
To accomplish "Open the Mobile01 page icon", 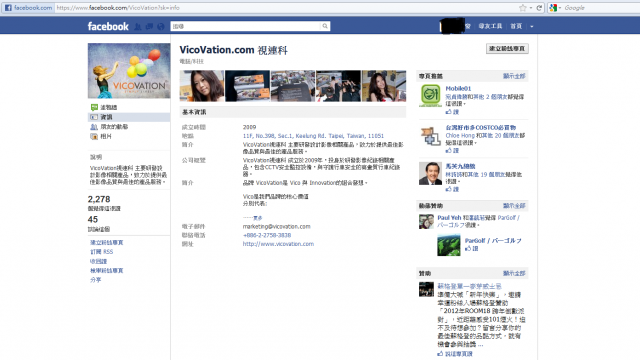I will click(430, 96).
